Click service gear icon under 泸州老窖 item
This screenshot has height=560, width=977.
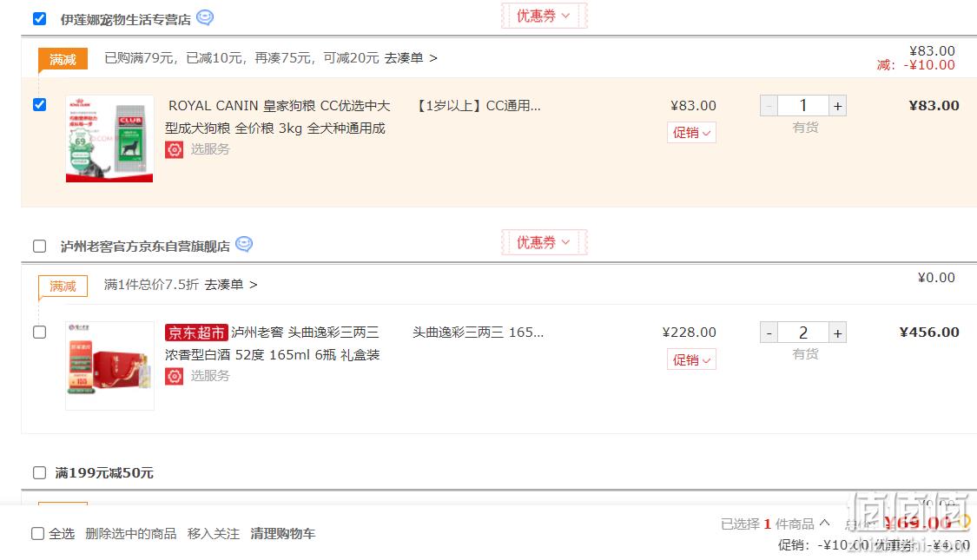click(174, 376)
